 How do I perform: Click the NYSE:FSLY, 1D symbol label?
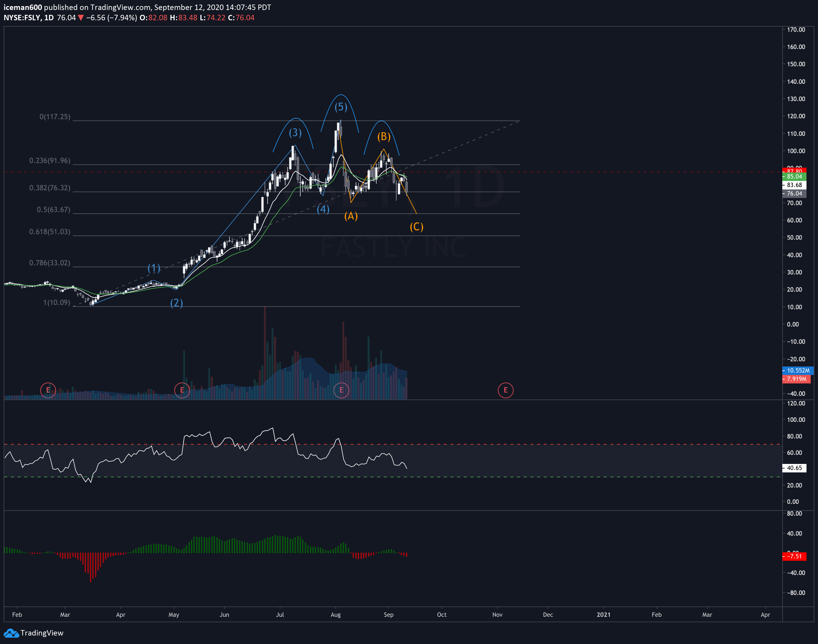(x=29, y=18)
